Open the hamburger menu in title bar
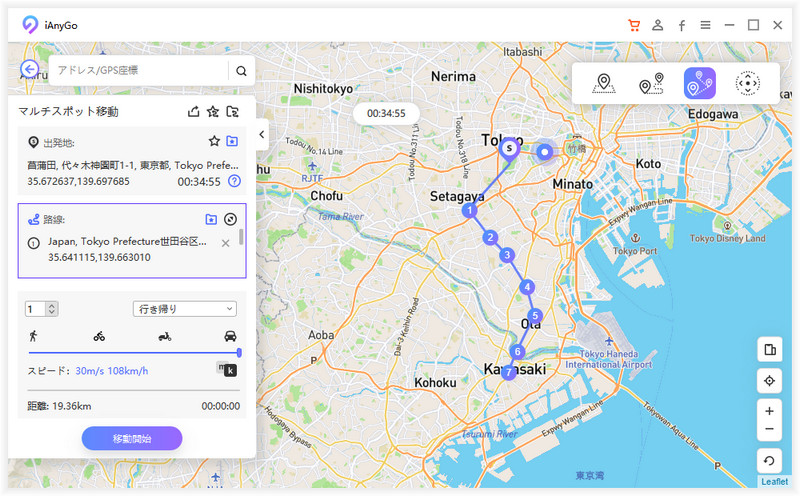The image size is (800, 496). click(x=705, y=25)
